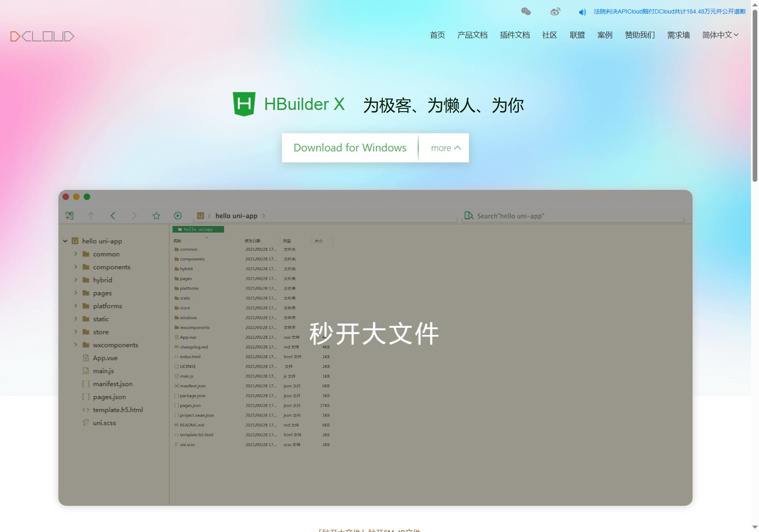Open the 产品文档 nav item
The width and height of the screenshot is (759, 532).
point(472,35)
